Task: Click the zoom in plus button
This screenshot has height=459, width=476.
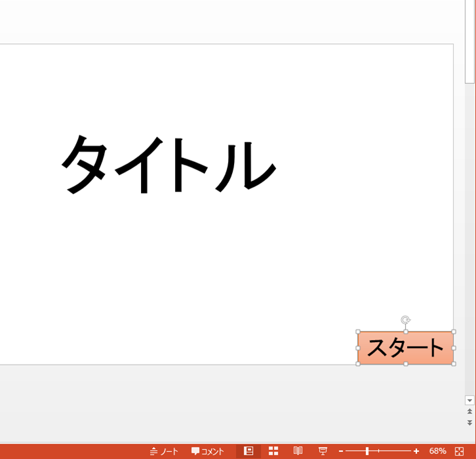Action: (416, 451)
